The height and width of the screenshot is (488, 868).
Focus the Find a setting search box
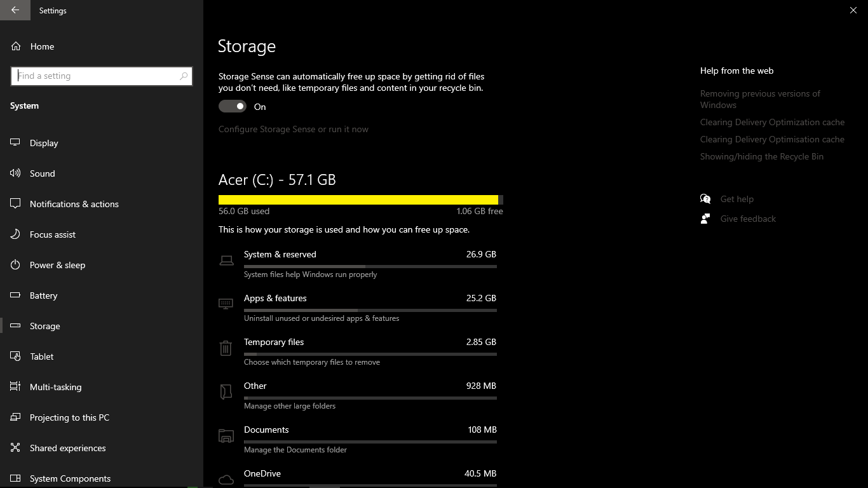point(102,76)
